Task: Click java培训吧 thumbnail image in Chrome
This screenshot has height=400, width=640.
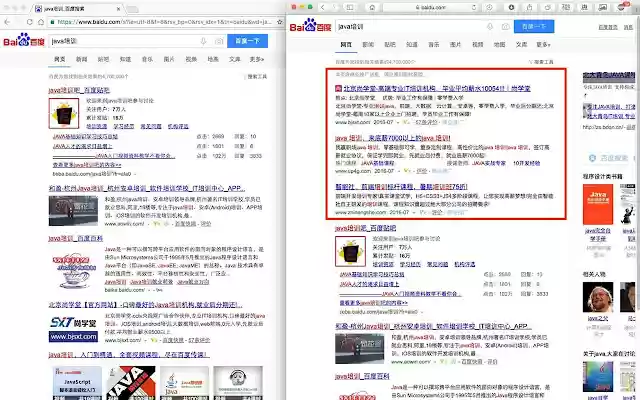Action: pyautogui.click(x=64, y=113)
